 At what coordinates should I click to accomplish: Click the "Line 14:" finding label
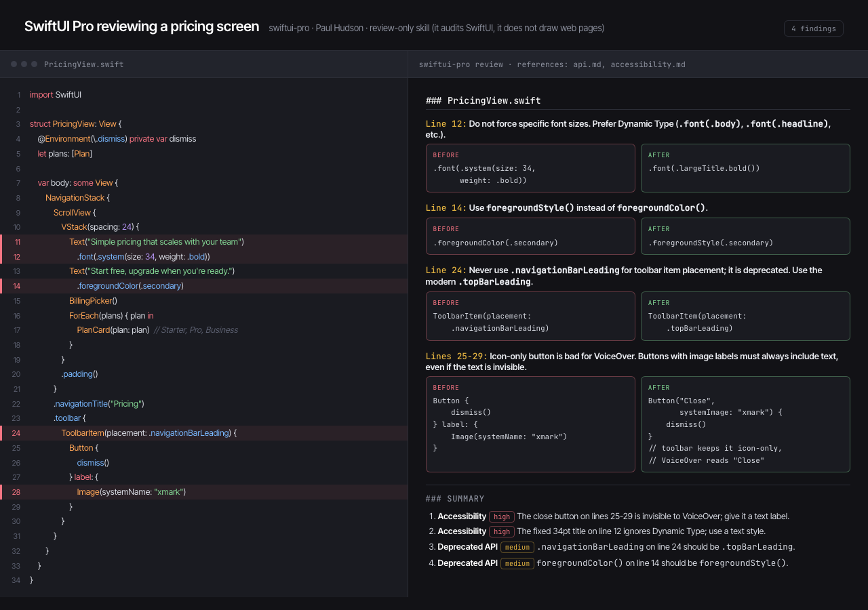point(446,207)
